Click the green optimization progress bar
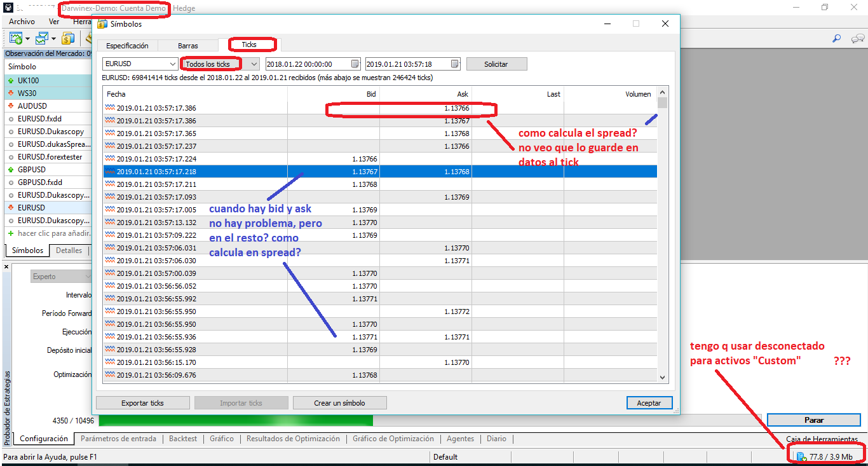868x466 pixels. [x=236, y=420]
